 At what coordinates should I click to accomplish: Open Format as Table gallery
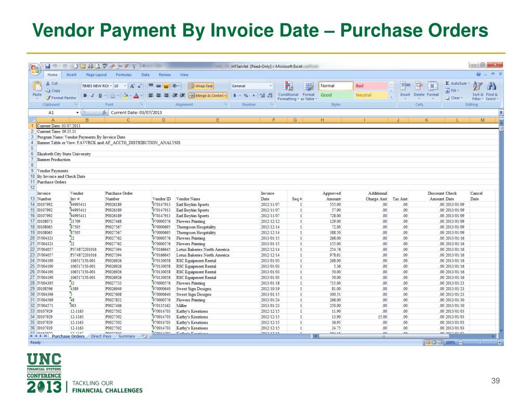[x=309, y=90]
